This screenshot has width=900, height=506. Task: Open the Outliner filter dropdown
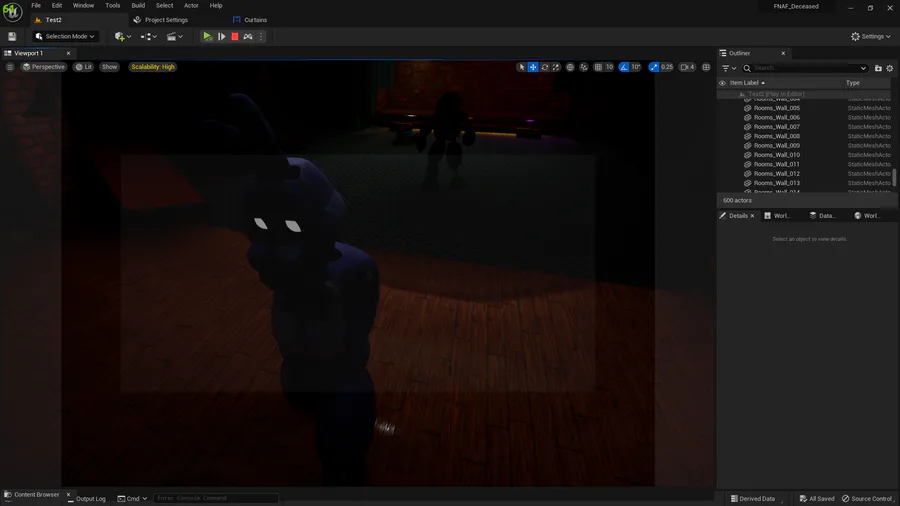[729, 68]
